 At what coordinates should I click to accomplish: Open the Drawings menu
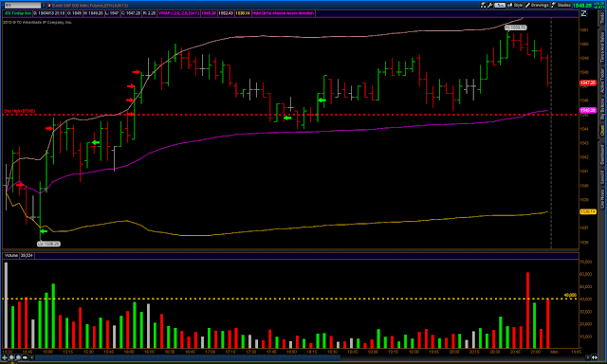pyautogui.click(x=537, y=5)
